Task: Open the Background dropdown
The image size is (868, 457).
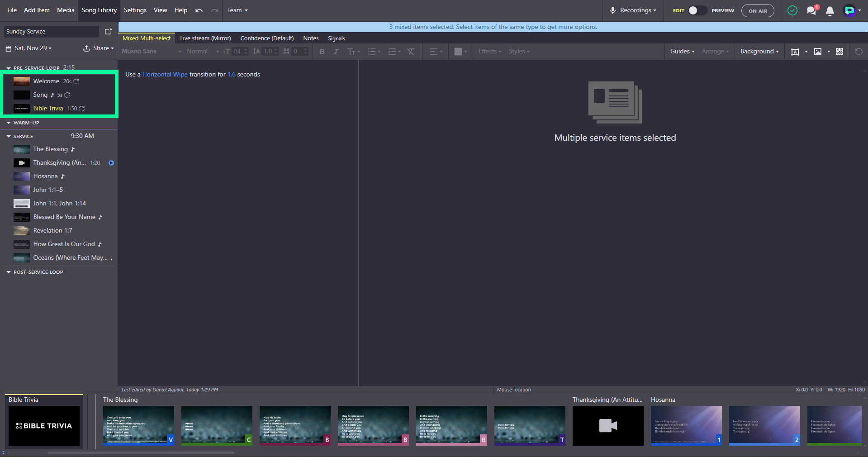Action: pos(759,52)
